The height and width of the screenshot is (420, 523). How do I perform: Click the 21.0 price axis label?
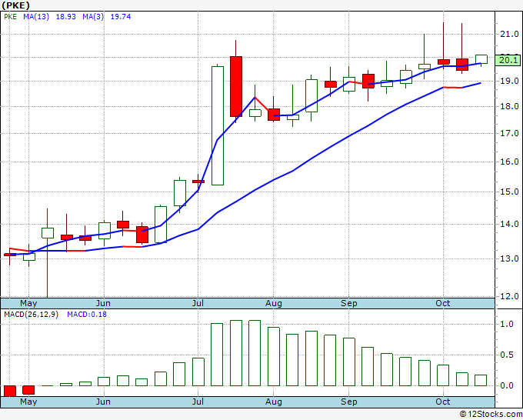tap(508, 34)
